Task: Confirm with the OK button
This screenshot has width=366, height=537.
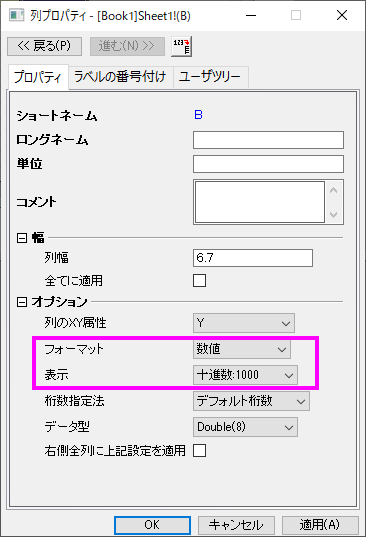Action: coord(152,525)
